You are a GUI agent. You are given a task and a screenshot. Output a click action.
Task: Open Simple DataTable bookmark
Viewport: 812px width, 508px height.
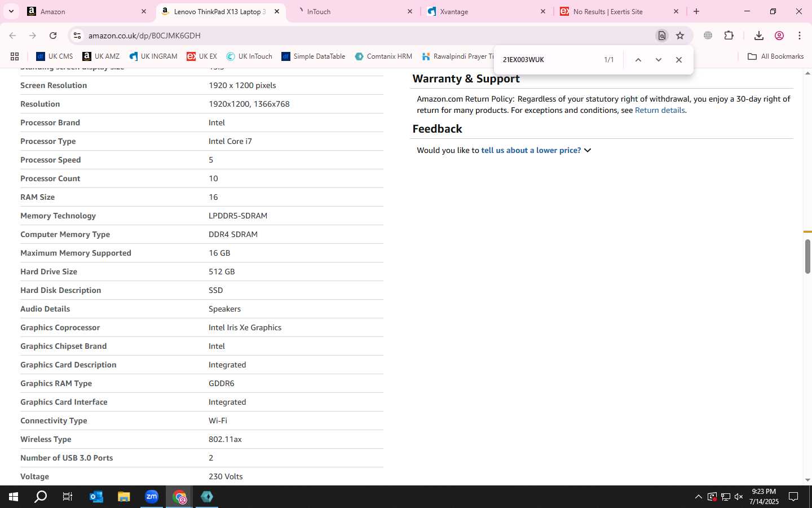(x=314, y=56)
